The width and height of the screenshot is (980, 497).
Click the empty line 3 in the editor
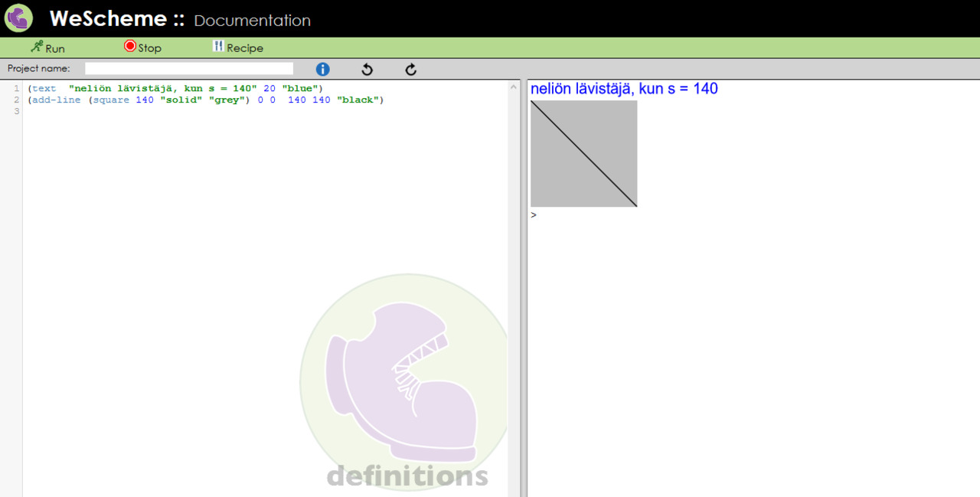click(x=230, y=112)
